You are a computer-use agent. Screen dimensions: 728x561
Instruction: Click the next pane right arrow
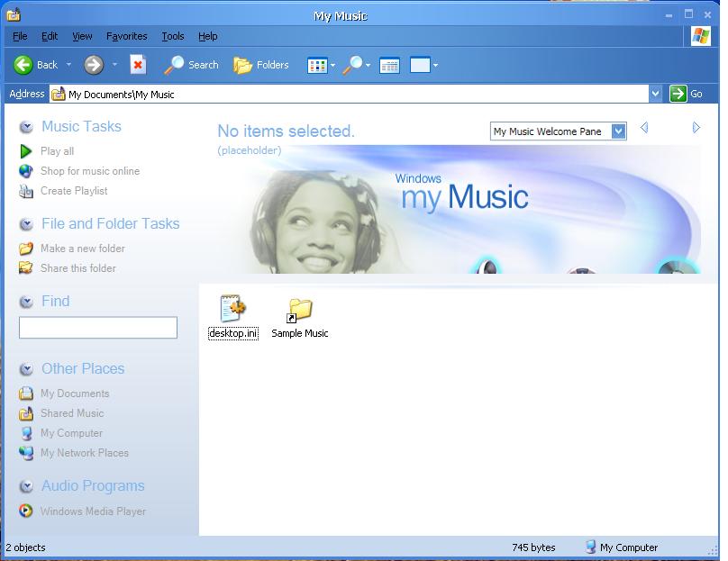[696, 128]
